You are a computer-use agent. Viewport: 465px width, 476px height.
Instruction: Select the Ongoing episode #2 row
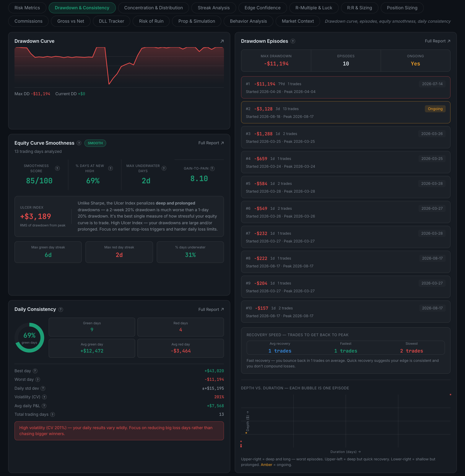tap(346, 112)
